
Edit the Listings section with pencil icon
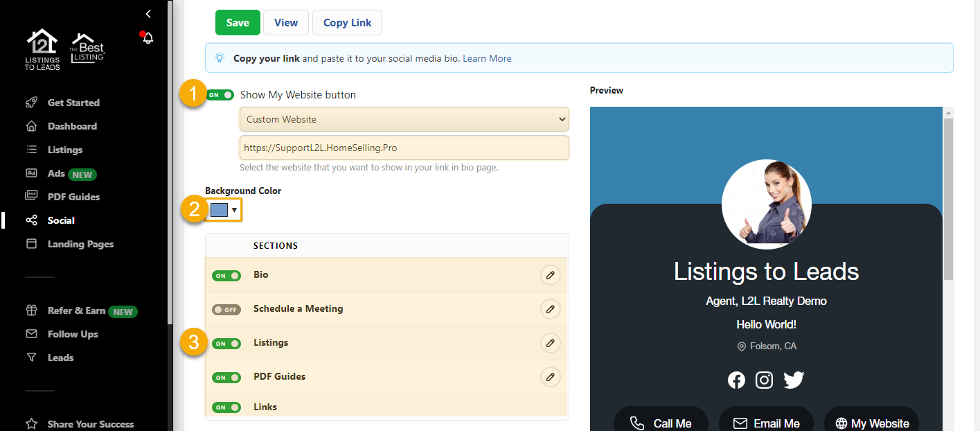point(550,343)
